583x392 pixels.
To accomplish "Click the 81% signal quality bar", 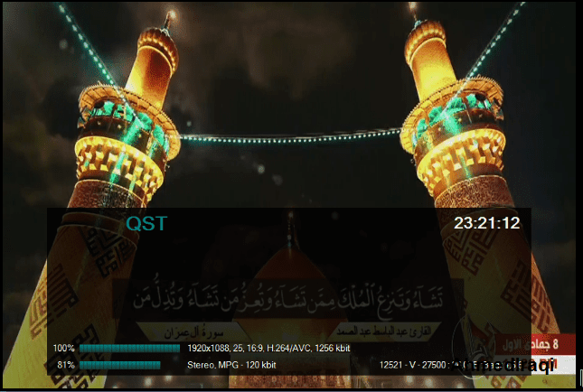I will point(119,365).
